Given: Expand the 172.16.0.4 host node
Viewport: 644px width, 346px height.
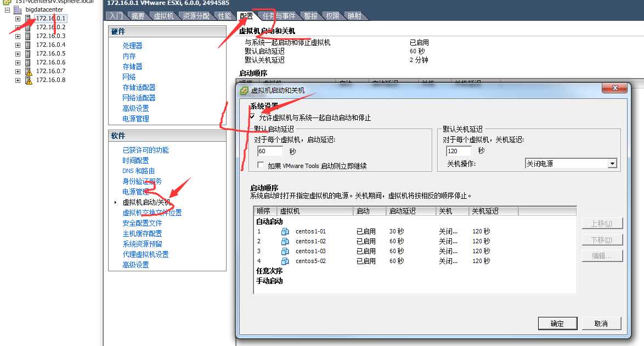Looking at the screenshot, I should (x=18, y=45).
